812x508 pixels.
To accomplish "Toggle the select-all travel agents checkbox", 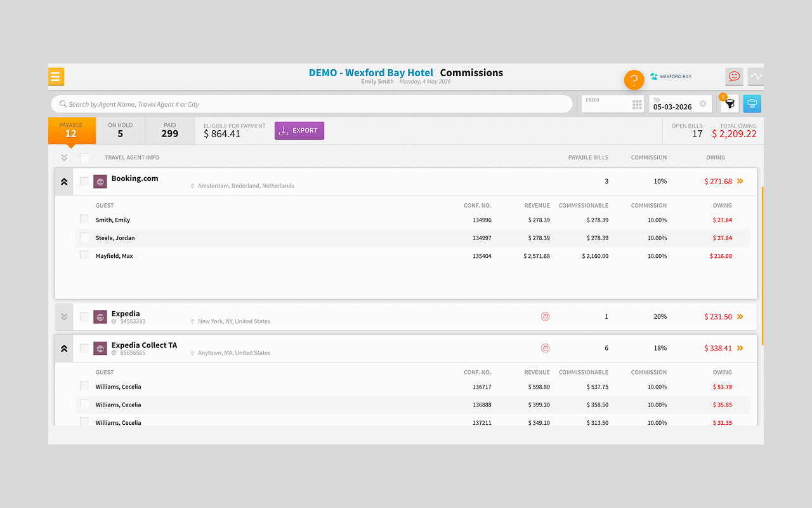I will point(84,157).
